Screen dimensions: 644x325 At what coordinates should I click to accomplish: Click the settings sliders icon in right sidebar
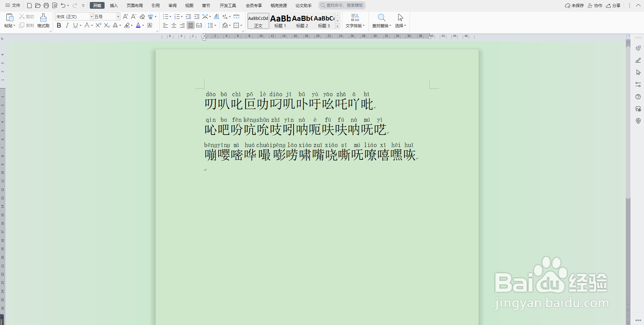click(638, 84)
